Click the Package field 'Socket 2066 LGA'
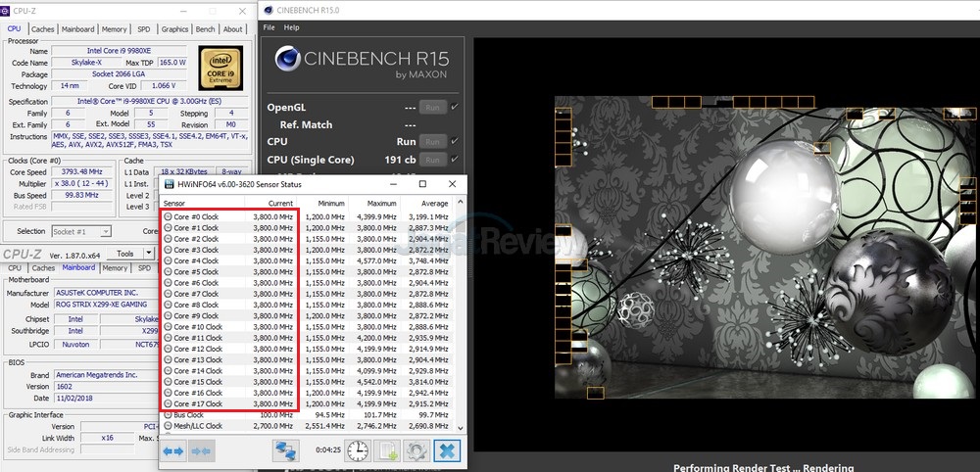Screen dimensions: 980x472 [x=119, y=73]
